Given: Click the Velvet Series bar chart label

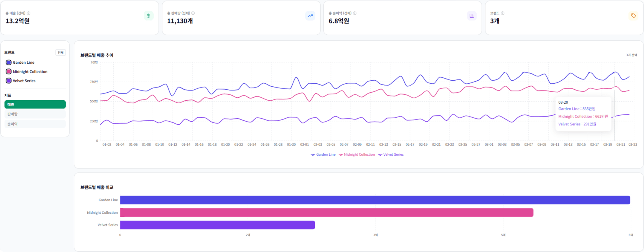Looking at the screenshot, I should click(108, 225).
